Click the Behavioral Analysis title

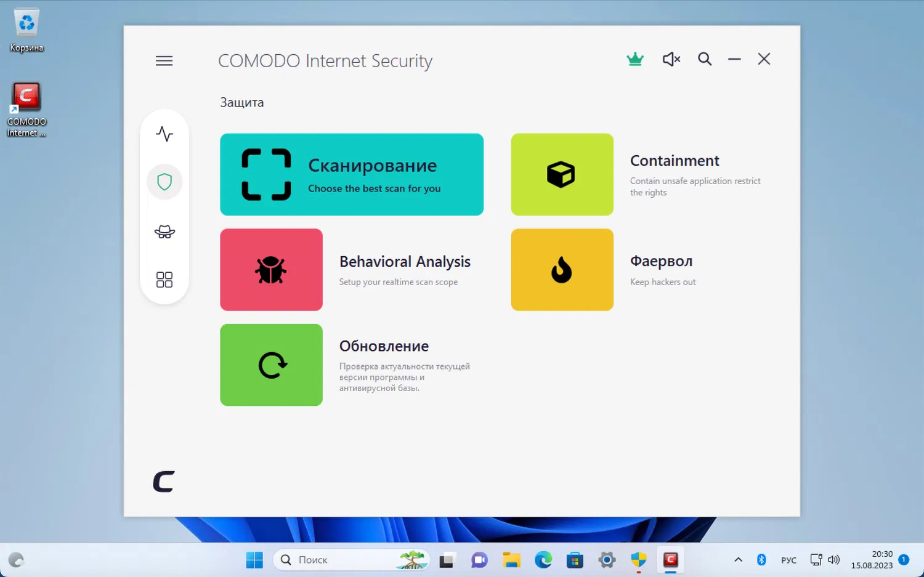click(x=405, y=262)
